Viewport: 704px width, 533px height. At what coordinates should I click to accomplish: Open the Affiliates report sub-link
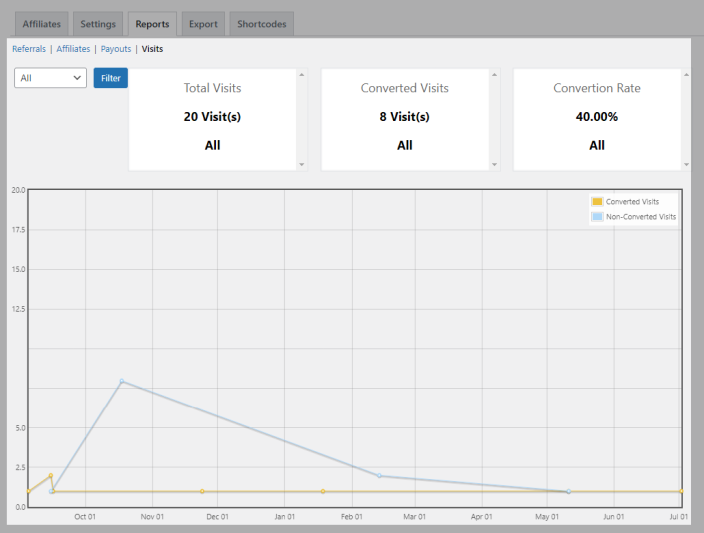[73, 48]
